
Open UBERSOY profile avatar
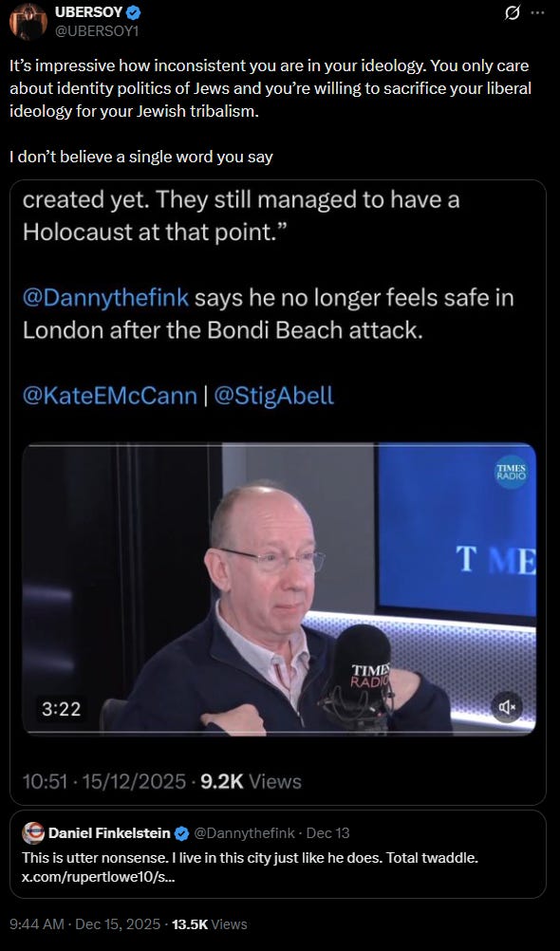pos(28,22)
